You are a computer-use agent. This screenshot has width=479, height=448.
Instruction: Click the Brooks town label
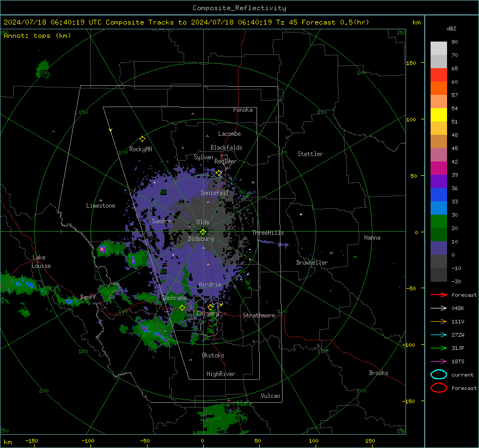pos(378,373)
